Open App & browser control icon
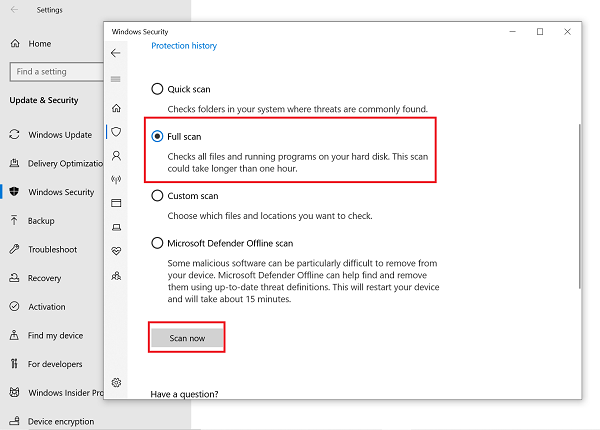Screen dimensions: 600x430 (x=116, y=204)
